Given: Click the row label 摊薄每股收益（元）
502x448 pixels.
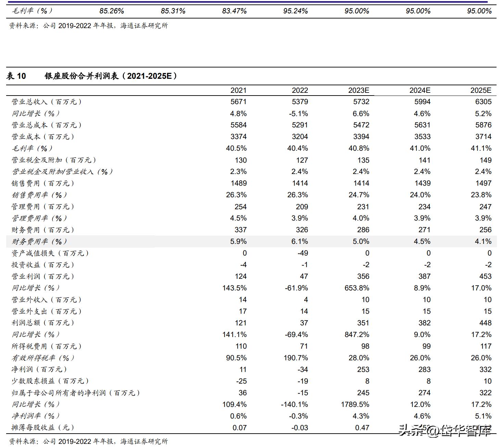Looking at the screenshot, I should click(x=43, y=427).
